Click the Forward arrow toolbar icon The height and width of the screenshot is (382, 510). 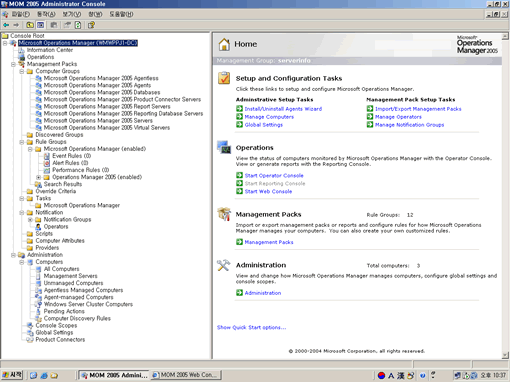click(16, 25)
